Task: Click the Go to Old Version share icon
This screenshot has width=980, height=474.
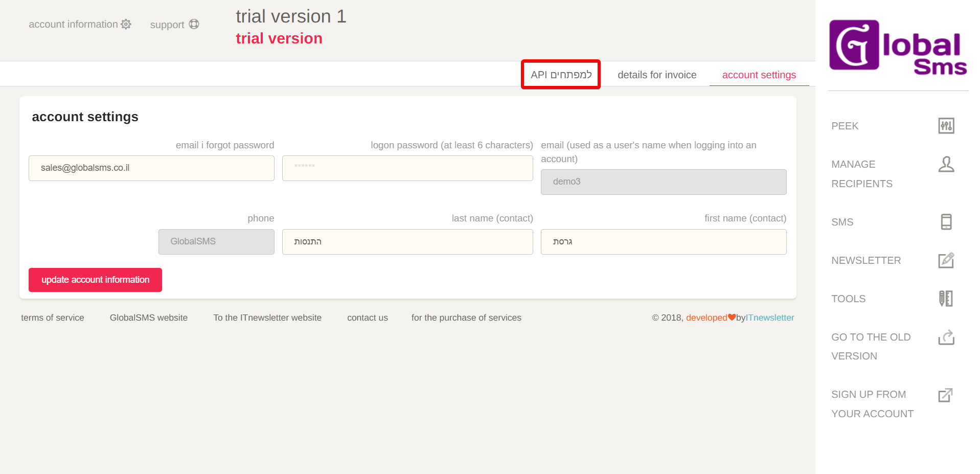Action: (x=946, y=337)
